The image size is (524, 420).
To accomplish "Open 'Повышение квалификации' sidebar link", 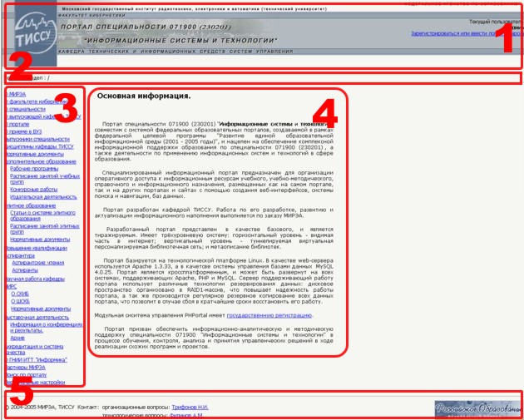I will pyautogui.click(x=37, y=249).
